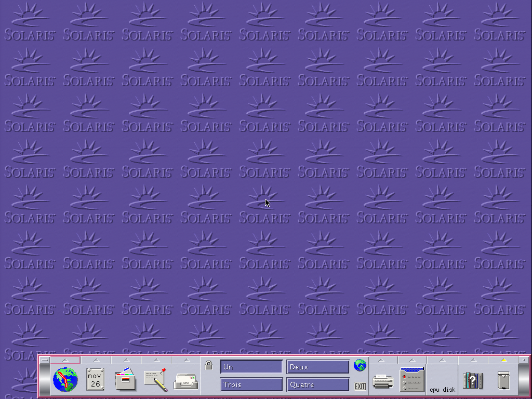Expand the subpanel arrow above the File Manager
532x399 pixels.
(x=126, y=360)
